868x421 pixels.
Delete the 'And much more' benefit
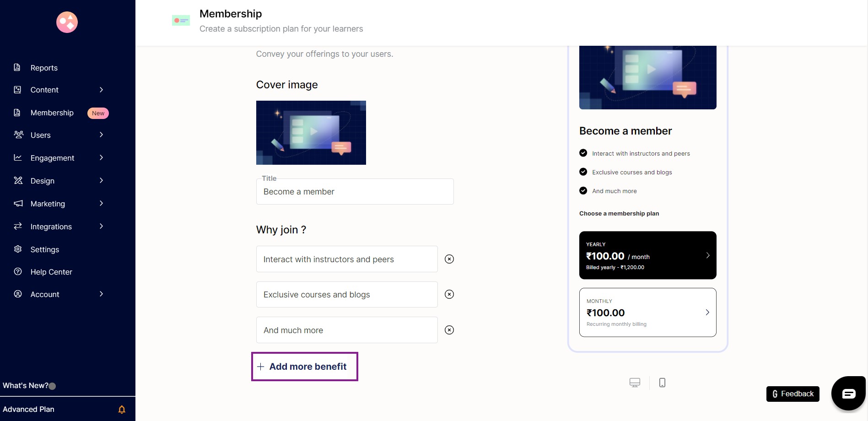(x=449, y=330)
